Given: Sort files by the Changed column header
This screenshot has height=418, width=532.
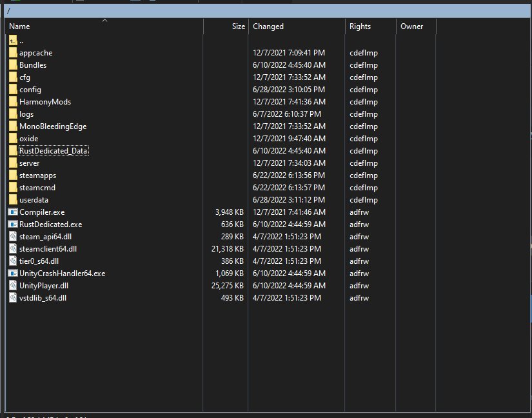Looking at the screenshot, I should click(x=297, y=26).
